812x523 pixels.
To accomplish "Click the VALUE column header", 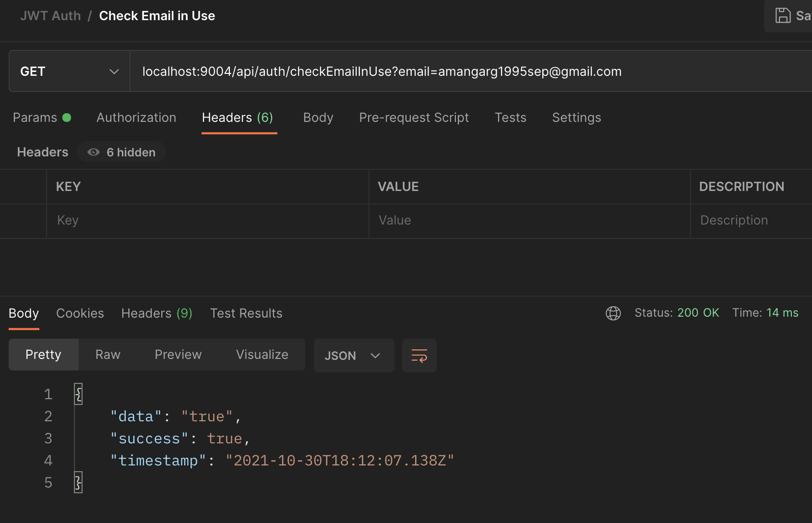I will (x=398, y=187).
